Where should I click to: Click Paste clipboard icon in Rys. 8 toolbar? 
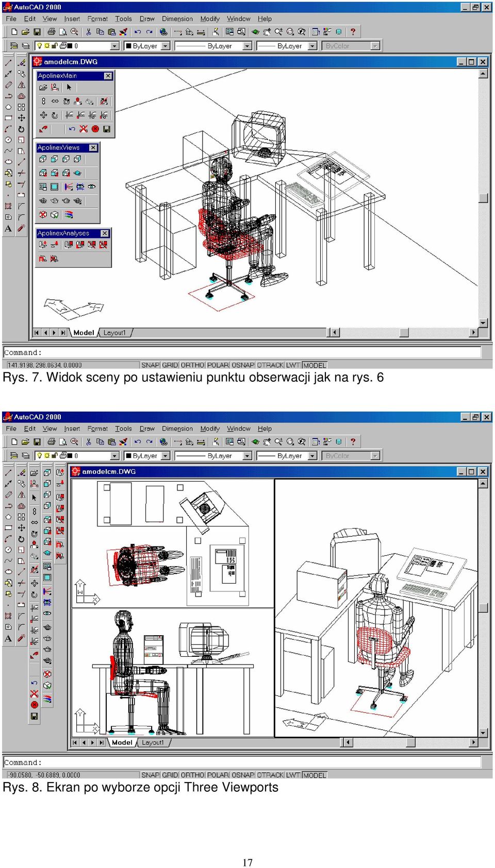(111, 442)
